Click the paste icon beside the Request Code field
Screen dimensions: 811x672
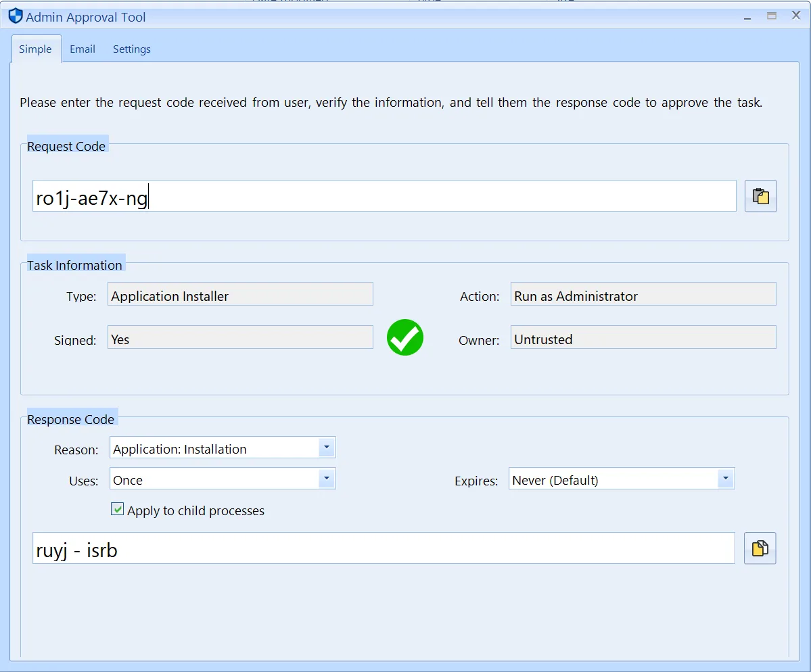pyautogui.click(x=760, y=195)
